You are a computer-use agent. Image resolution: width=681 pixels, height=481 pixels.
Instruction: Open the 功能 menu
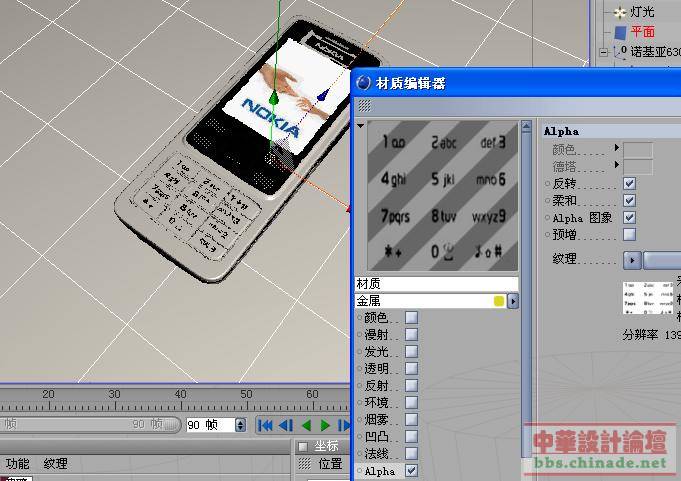click(18, 464)
